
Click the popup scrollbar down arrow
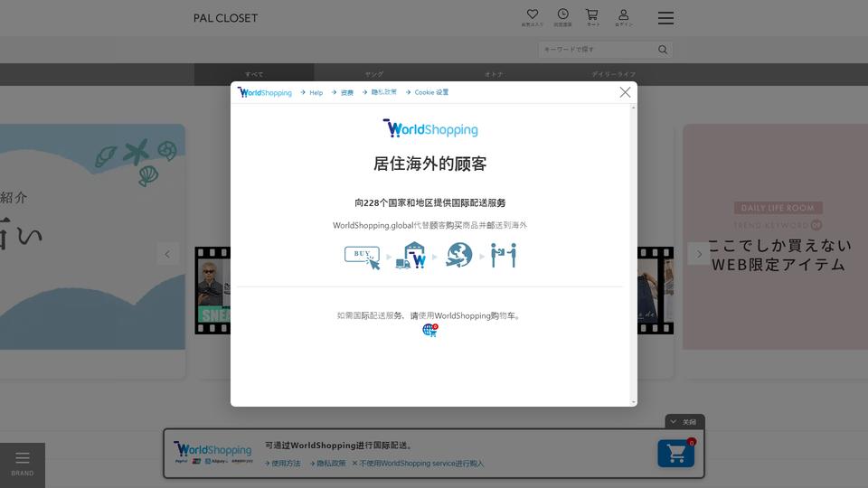click(633, 402)
